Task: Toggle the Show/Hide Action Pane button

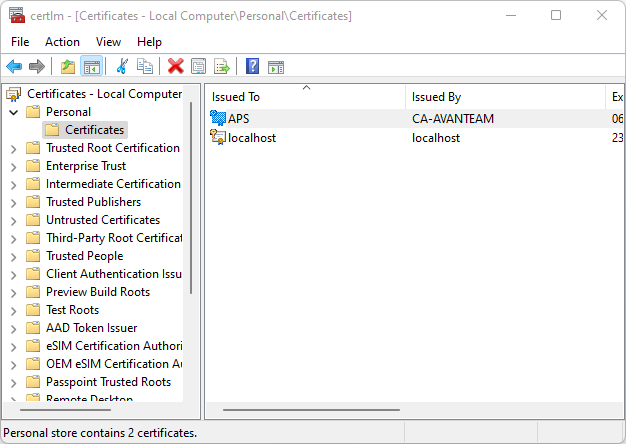Action: coord(275,67)
